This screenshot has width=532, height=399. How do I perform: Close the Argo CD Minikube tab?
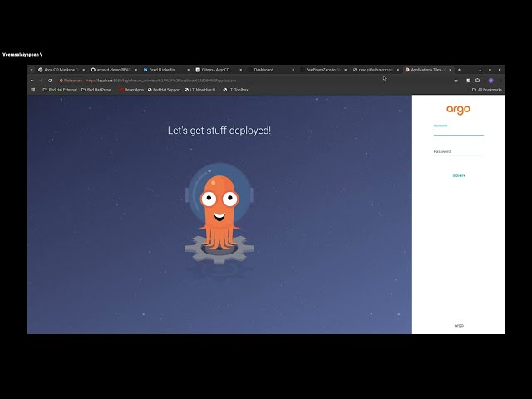pyautogui.click(x=83, y=70)
